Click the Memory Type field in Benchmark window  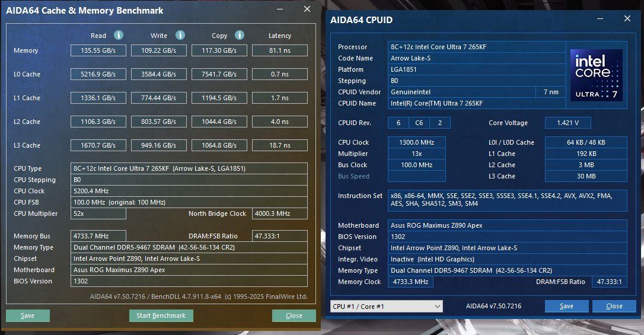[x=189, y=248]
